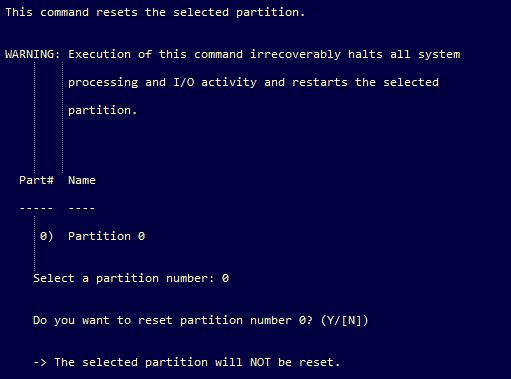
Task: Click 'Execution of this command irrecoverably' text
Action: point(204,54)
